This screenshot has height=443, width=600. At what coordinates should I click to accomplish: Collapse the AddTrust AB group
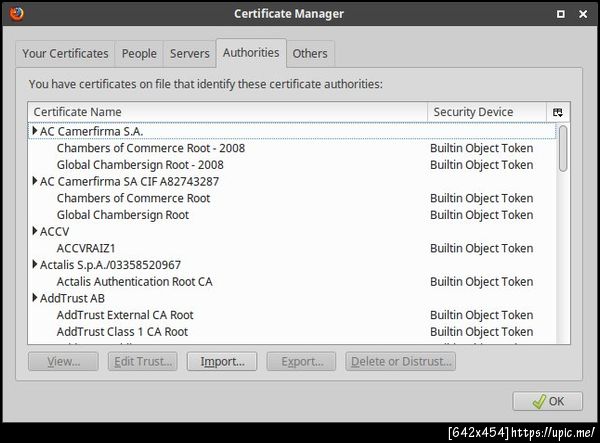pyautogui.click(x=35, y=298)
